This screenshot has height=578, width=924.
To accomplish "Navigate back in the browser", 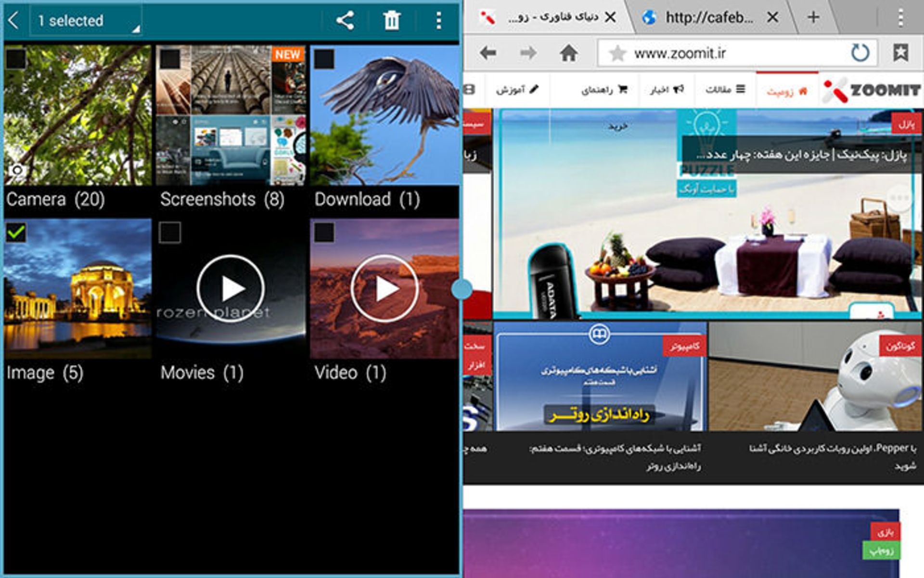I will tap(489, 54).
